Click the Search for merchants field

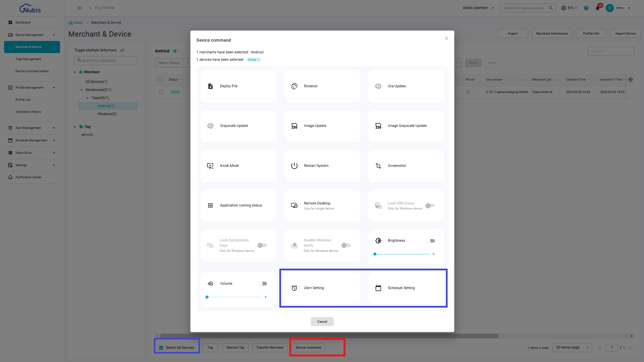(106, 60)
